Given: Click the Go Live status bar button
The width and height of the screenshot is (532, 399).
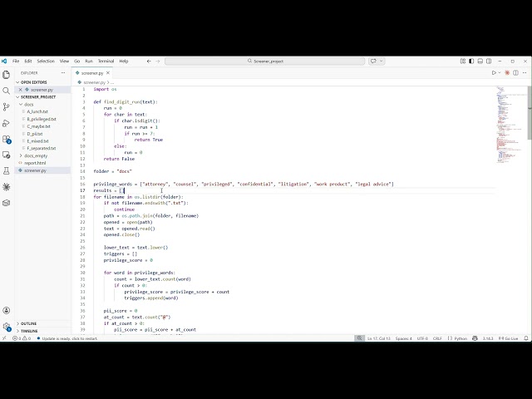Looking at the screenshot, I should (x=508, y=338).
